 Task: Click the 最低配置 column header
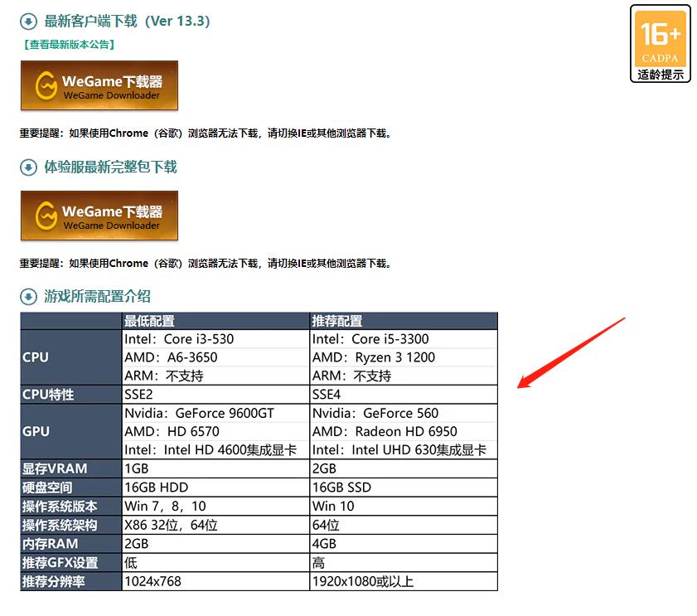click(215, 321)
